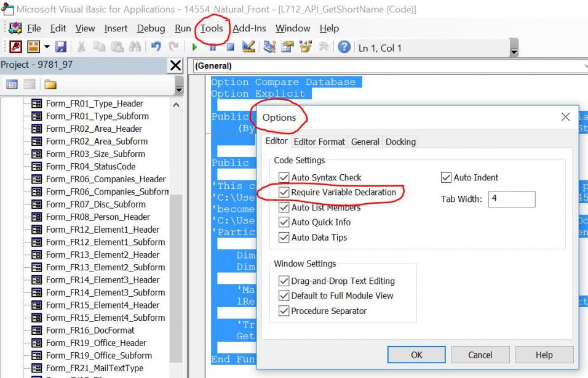Toggle the Auto List Members checkbox

pos(284,207)
